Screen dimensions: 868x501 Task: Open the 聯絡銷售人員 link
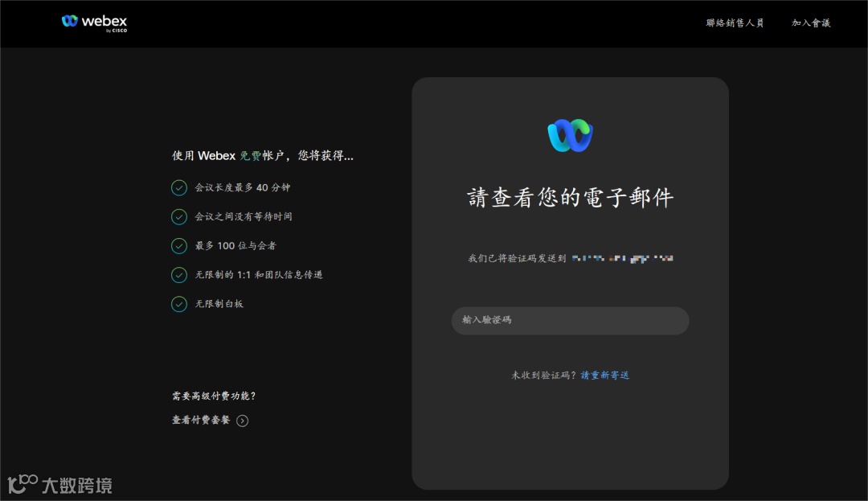(x=735, y=23)
